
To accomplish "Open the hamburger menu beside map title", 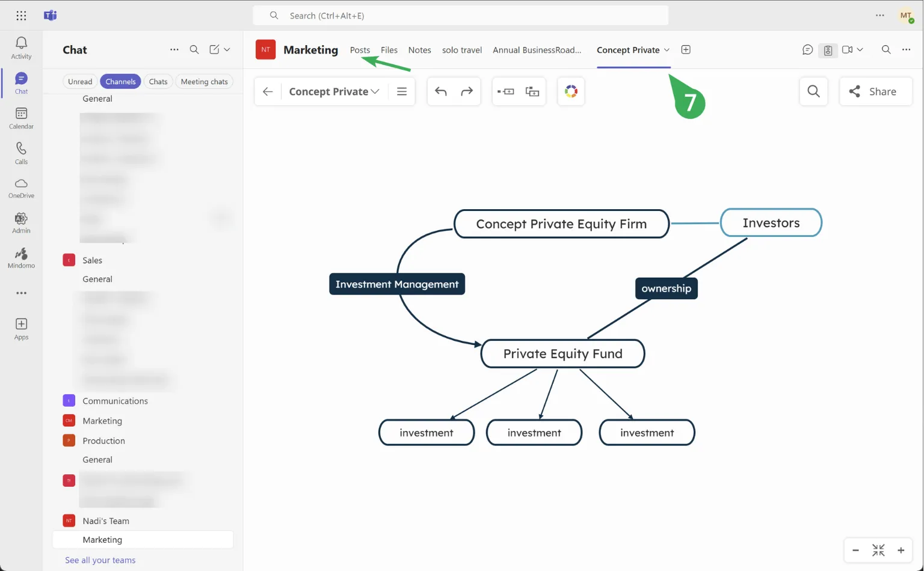I will [402, 91].
